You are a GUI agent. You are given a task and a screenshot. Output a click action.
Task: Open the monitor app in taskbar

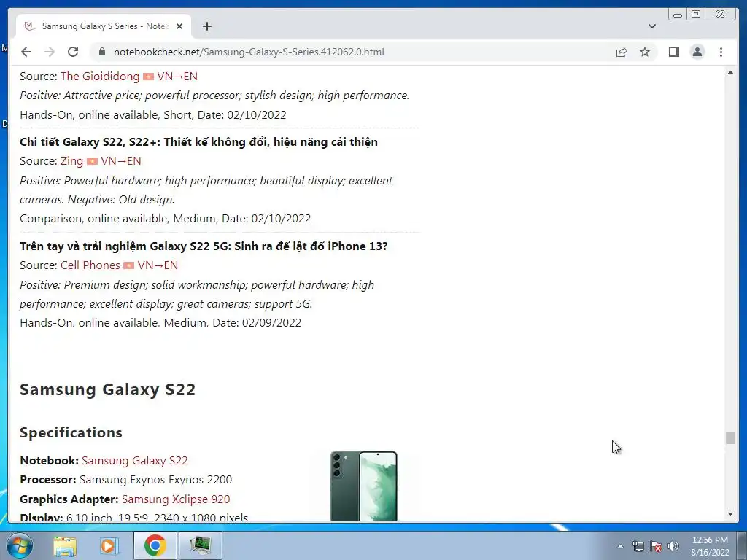pos(200,545)
